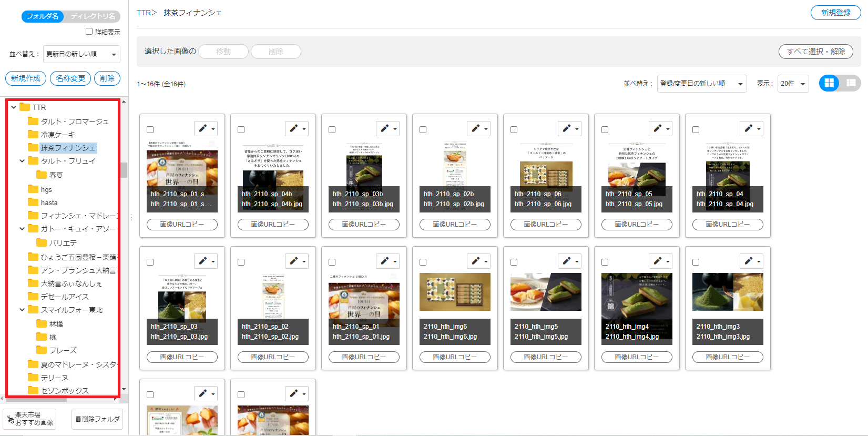
Task: Click the hasta folder icon
Action: [33, 202]
